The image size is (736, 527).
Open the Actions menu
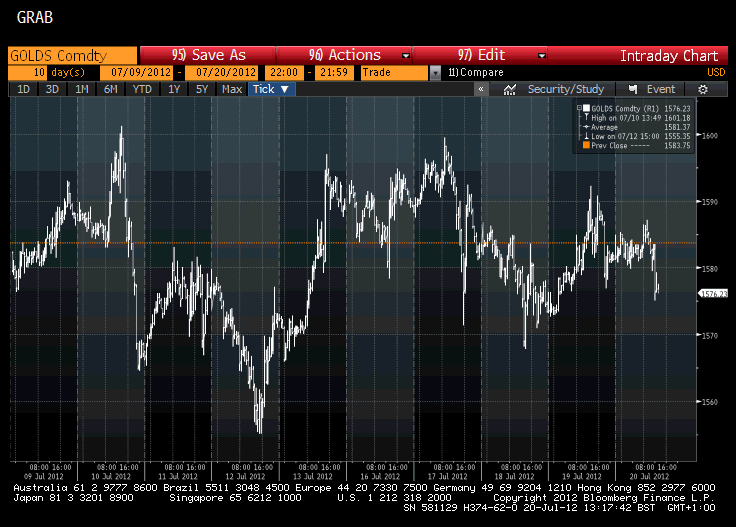pyautogui.click(x=345, y=55)
